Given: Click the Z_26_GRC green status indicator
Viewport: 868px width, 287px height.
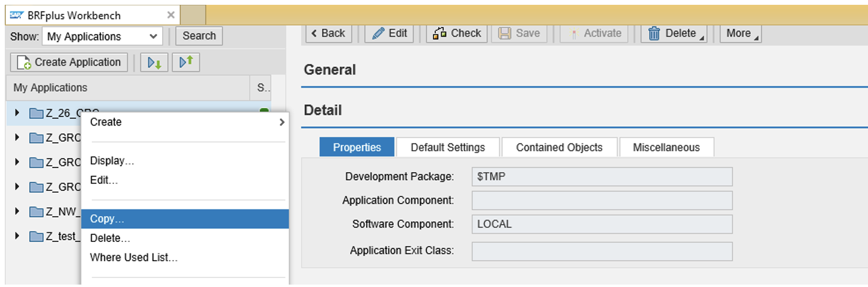Looking at the screenshot, I should (264, 110).
